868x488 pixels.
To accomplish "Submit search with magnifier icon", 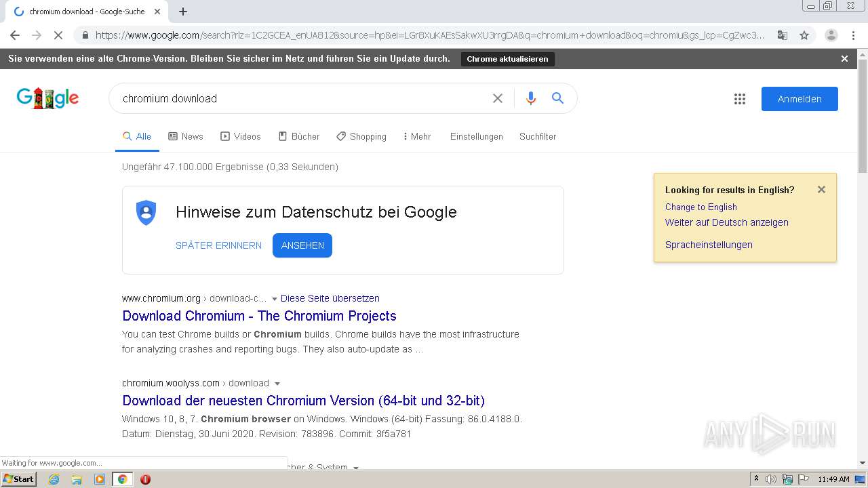I will click(x=557, y=98).
